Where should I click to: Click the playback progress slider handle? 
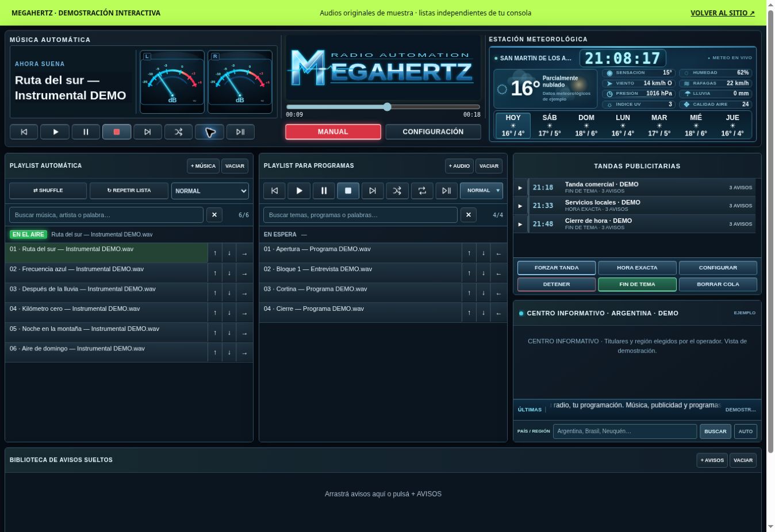[387, 107]
